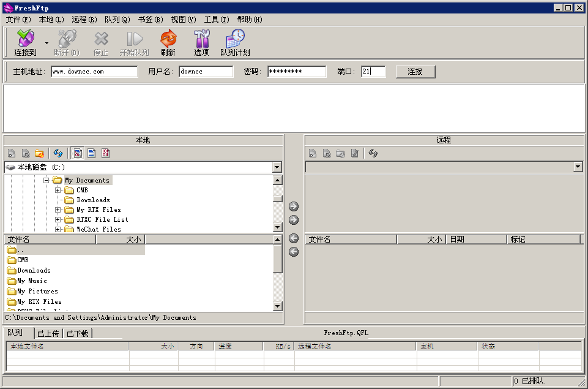Click the rightward transfer arrow between panels
The image size is (588, 389).
coord(293,206)
